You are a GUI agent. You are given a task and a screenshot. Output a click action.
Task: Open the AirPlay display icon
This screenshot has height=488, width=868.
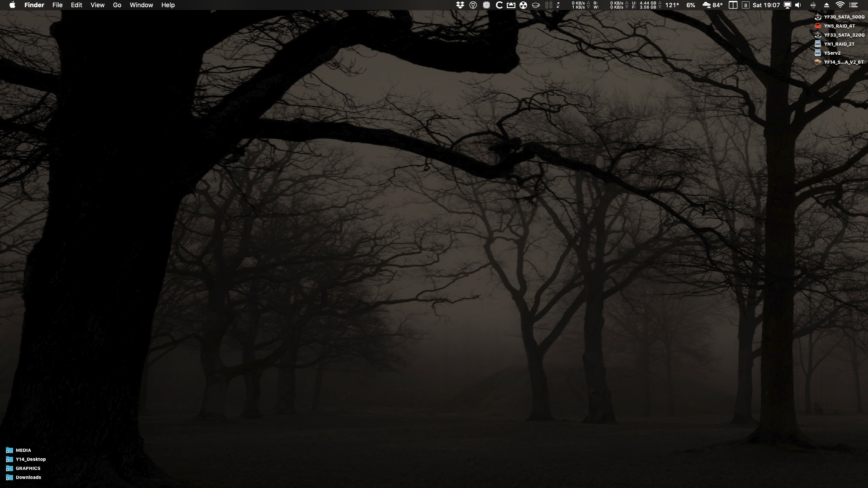click(x=788, y=5)
